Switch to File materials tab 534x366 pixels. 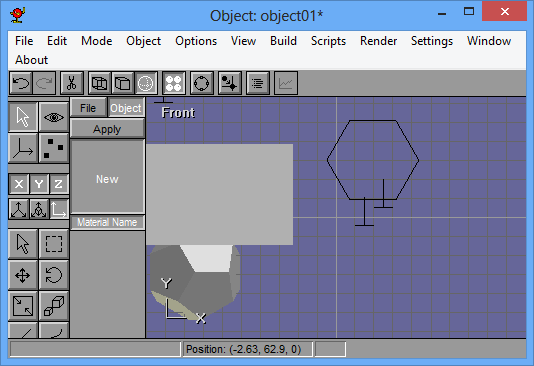point(88,108)
